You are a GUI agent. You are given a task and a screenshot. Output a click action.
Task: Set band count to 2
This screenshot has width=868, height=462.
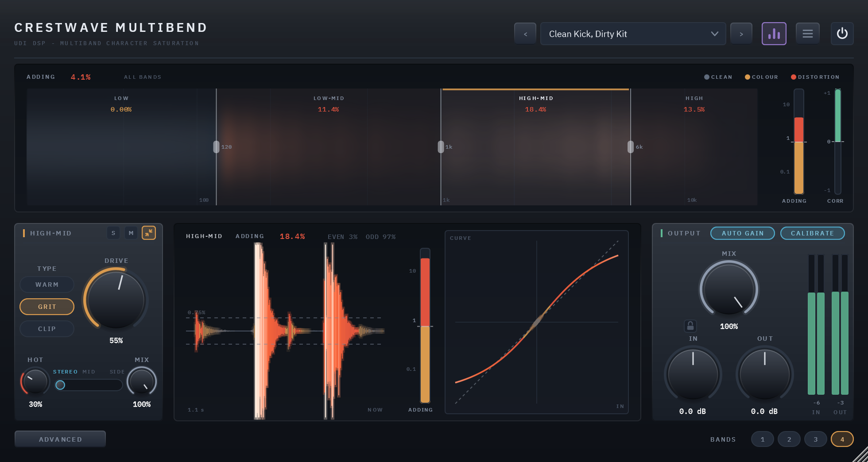(x=789, y=439)
